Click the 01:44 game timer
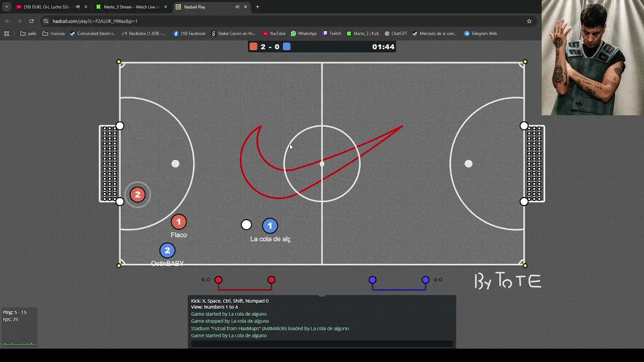The height and width of the screenshot is (362, 644). (x=383, y=47)
